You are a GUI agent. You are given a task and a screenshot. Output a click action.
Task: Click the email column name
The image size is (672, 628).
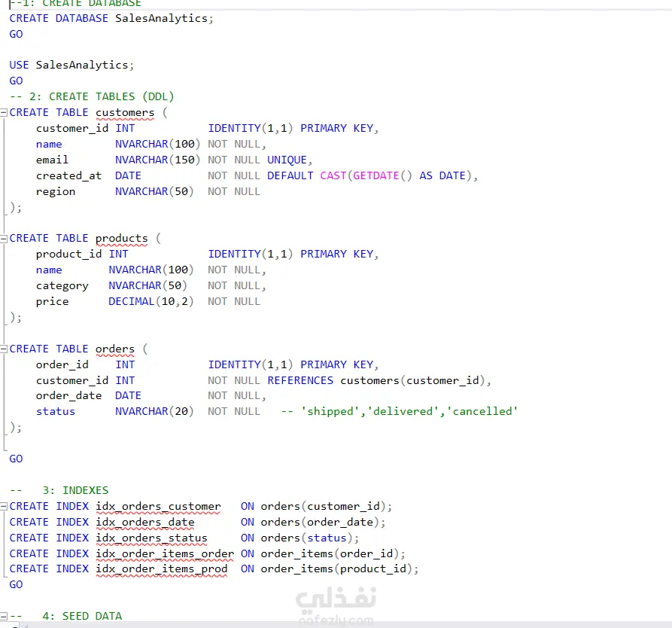pyautogui.click(x=52, y=160)
